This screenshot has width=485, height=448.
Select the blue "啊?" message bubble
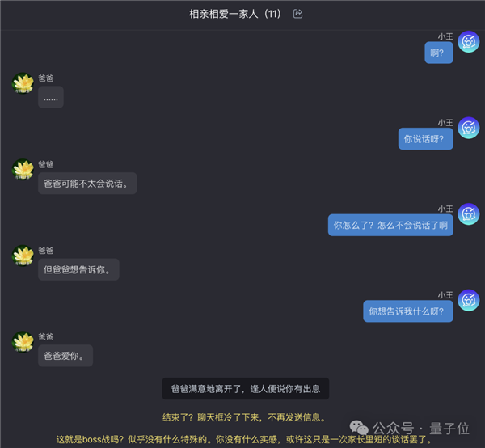(439, 53)
